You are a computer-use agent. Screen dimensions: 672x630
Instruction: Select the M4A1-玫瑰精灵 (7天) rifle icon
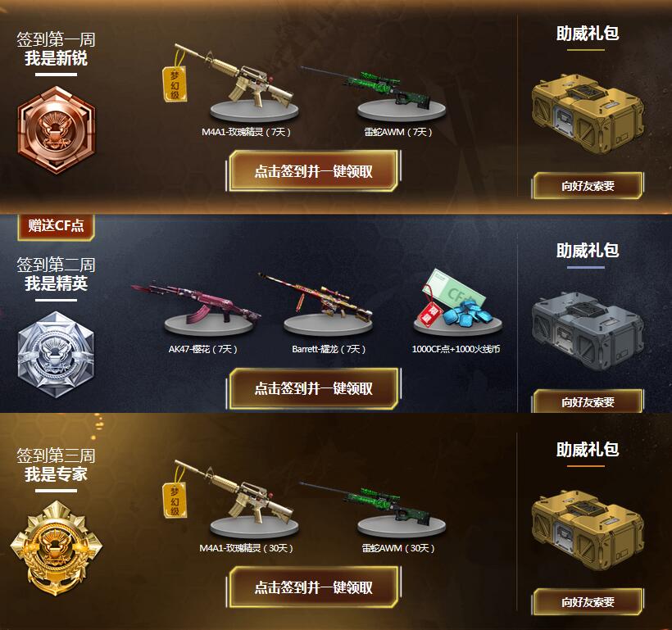[x=229, y=81]
